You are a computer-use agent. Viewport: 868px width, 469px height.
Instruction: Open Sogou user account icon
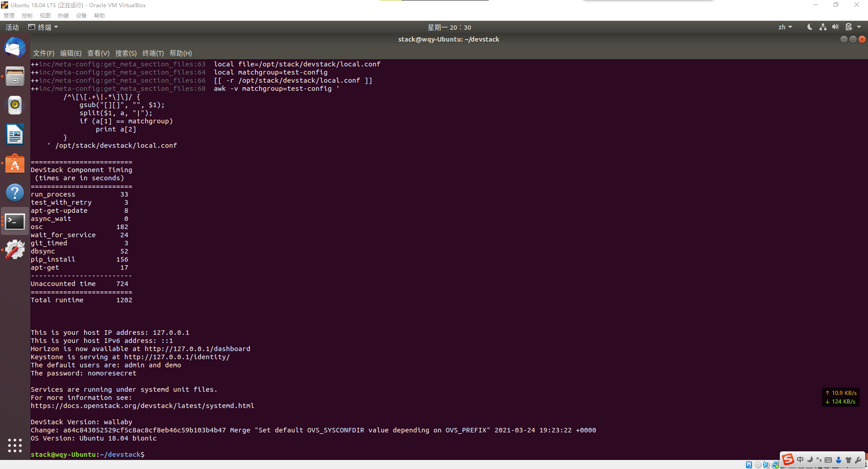pyautogui.click(x=839, y=460)
